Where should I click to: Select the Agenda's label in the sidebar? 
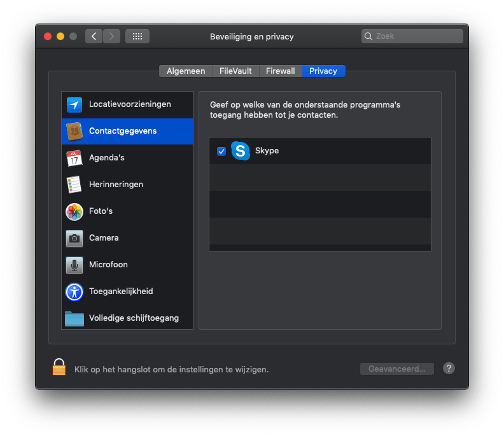point(107,158)
